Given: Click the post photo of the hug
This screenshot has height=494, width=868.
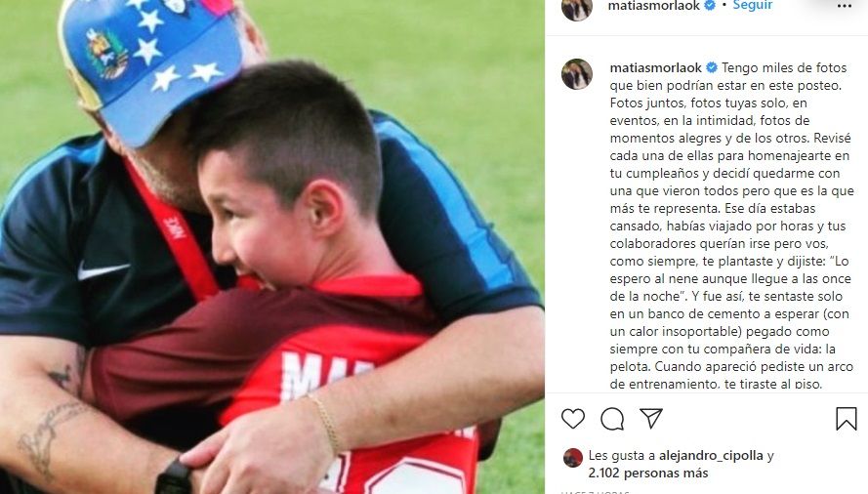Looking at the screenshot, I should pyautogui.click(x=272, y=247).
